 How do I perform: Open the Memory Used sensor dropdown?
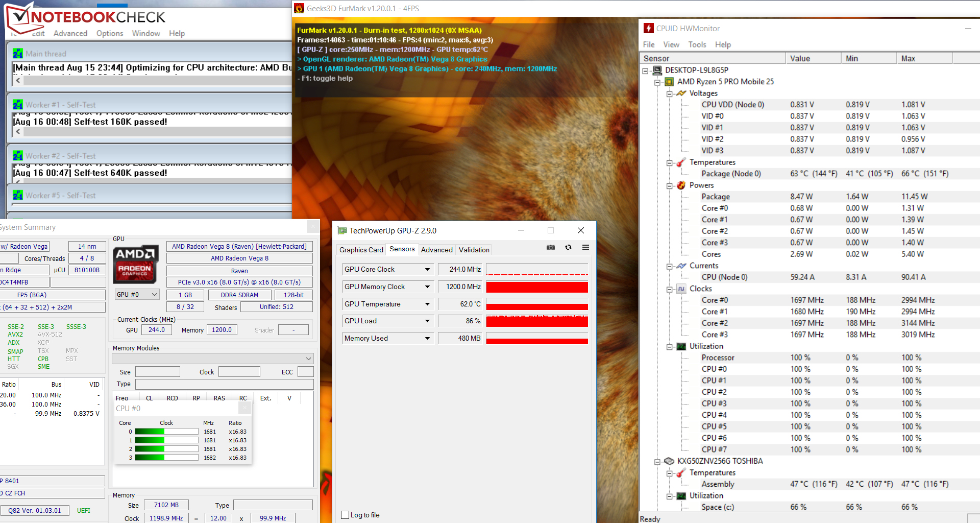pyautogui.click(x=427, y=339)
